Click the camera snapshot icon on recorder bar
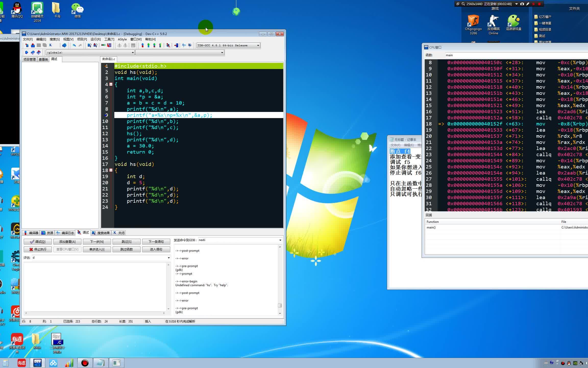Viewport: 588px width, 368px height. pyautogui.click(x=522, y=4)
